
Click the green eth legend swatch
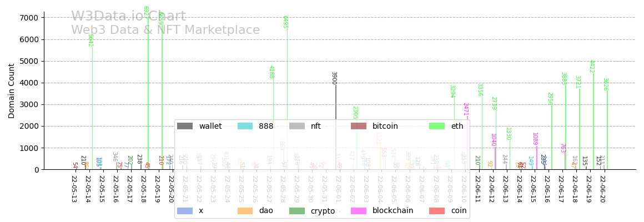point(437,127)
